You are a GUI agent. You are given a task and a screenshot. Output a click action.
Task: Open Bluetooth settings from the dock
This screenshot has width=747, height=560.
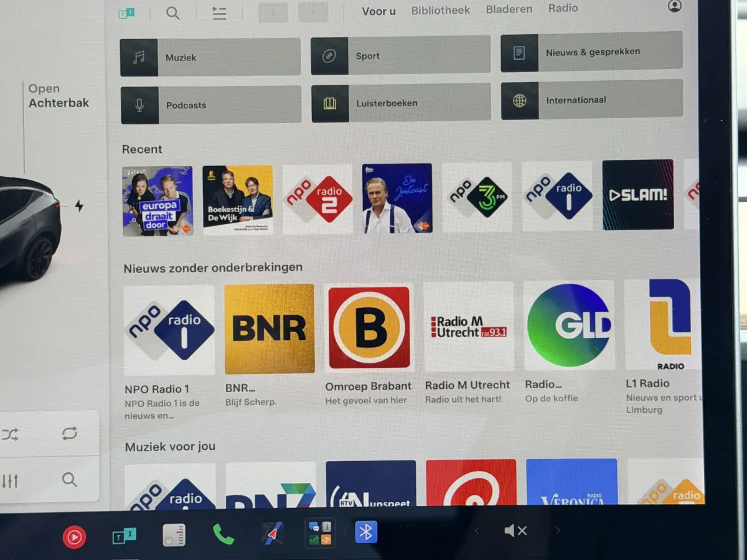click(x=366, y=532)
